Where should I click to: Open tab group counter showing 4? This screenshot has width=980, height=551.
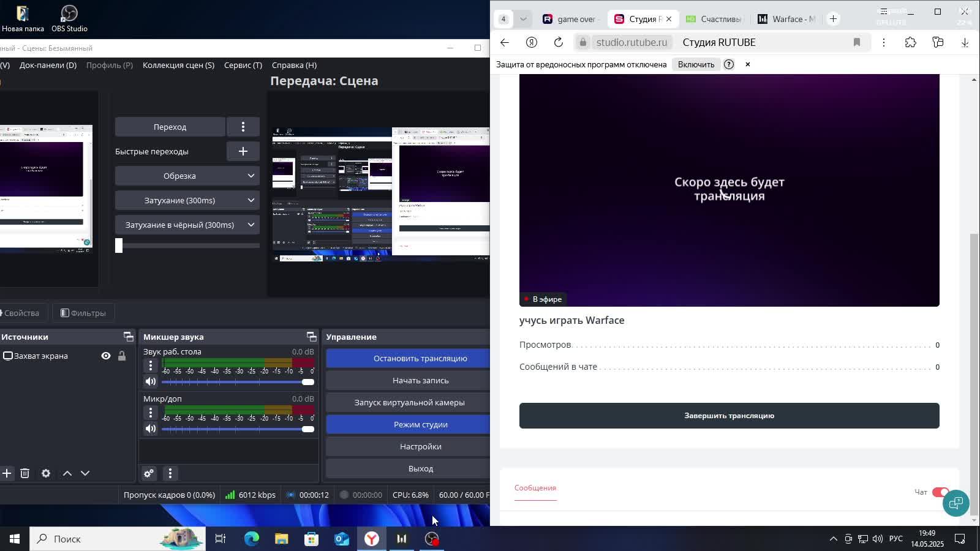click(x=503, y=19)
